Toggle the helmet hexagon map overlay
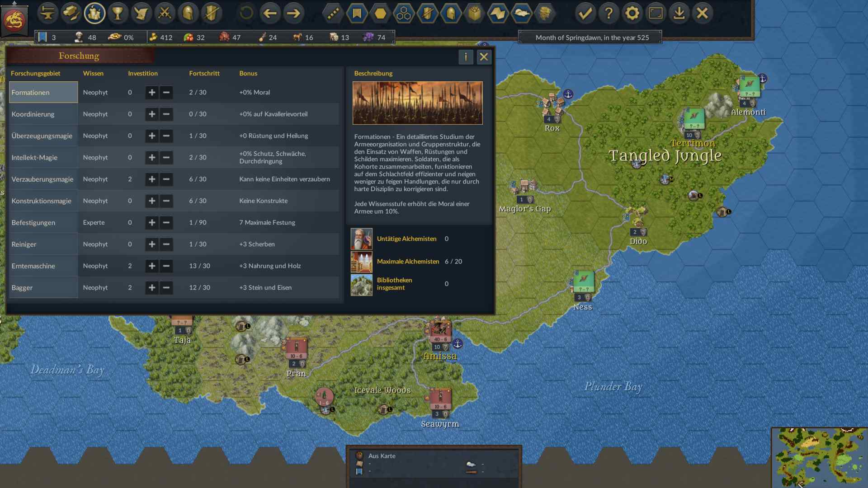Viewport: 868px width, 488px height. (451, 13)
